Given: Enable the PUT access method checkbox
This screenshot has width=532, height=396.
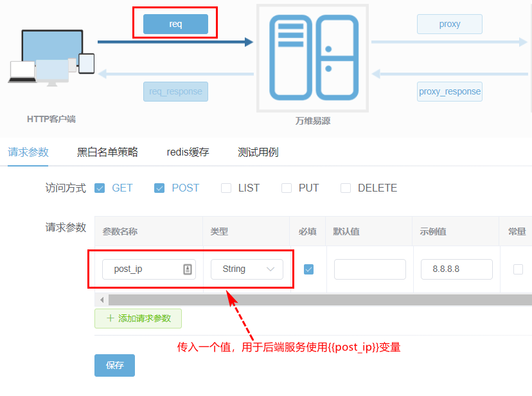Looking at the screenshot, I should click(x=287, y=188).
